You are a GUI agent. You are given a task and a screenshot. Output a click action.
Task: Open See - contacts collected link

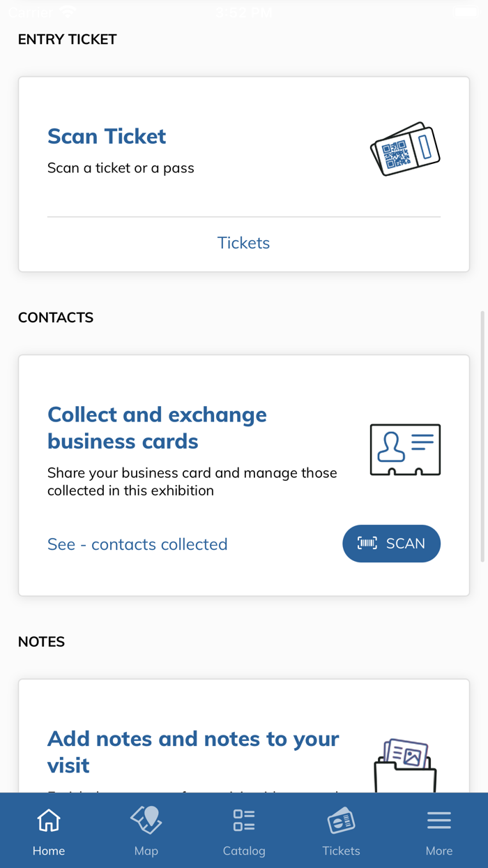[x=137, y=544]
